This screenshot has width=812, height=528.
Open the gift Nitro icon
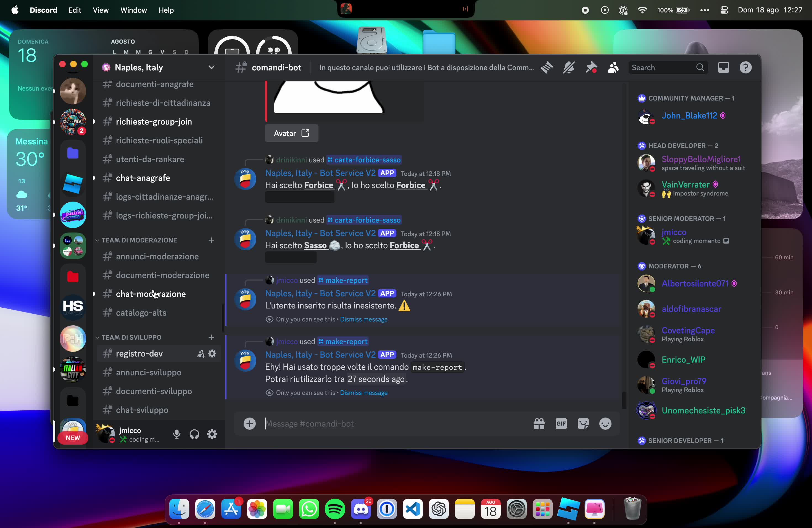pos(539,424)
